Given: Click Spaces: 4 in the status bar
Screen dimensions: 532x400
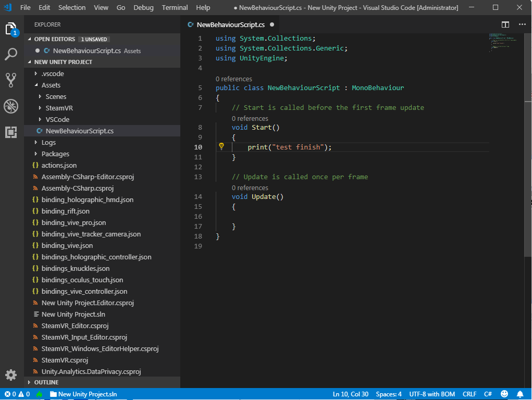Looking at the screenshot, I should tap(388, 394).
